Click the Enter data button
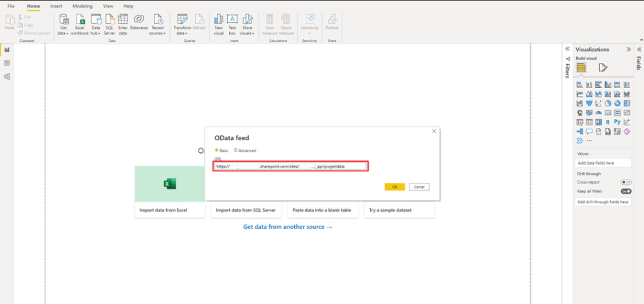This screenshot has width=644, height=304. (123, 24)
